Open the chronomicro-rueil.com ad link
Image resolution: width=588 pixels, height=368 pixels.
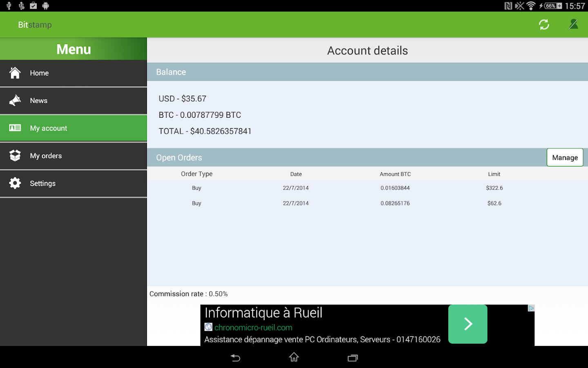tap(253, 328)
